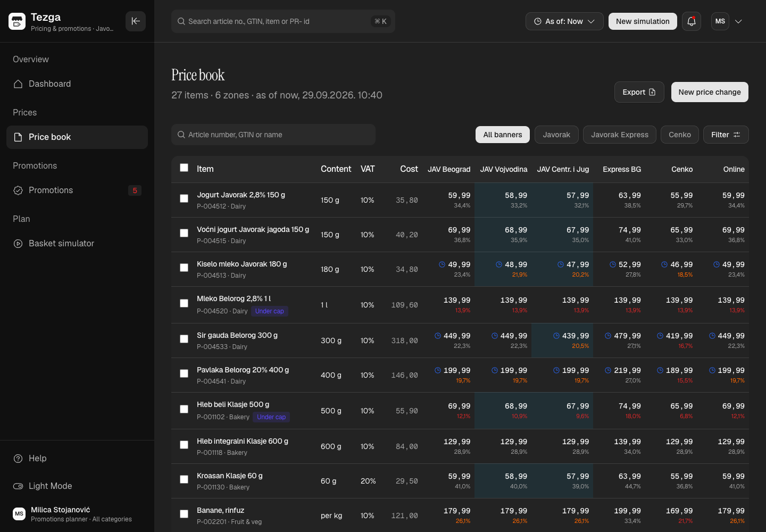Click scheduled-change clock icon beside Kiselo mleko 49,99 JAV Beograd

point(442,264)
